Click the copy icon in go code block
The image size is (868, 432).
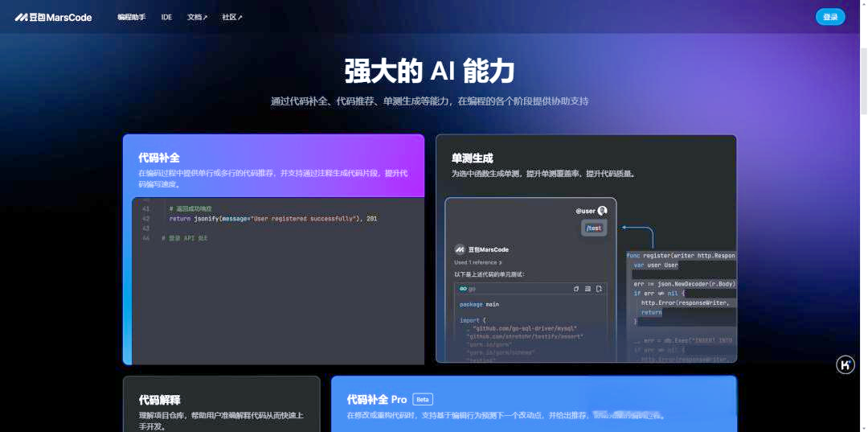575,288
